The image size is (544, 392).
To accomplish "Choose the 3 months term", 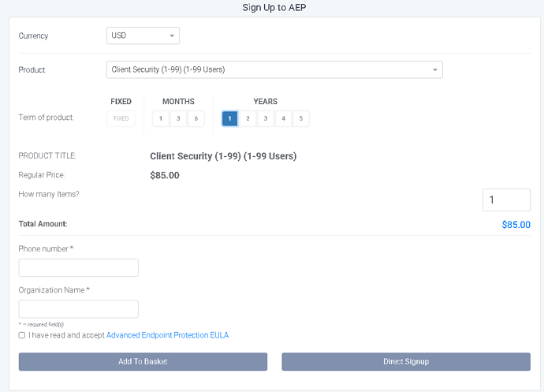I will tap(178, 118).
